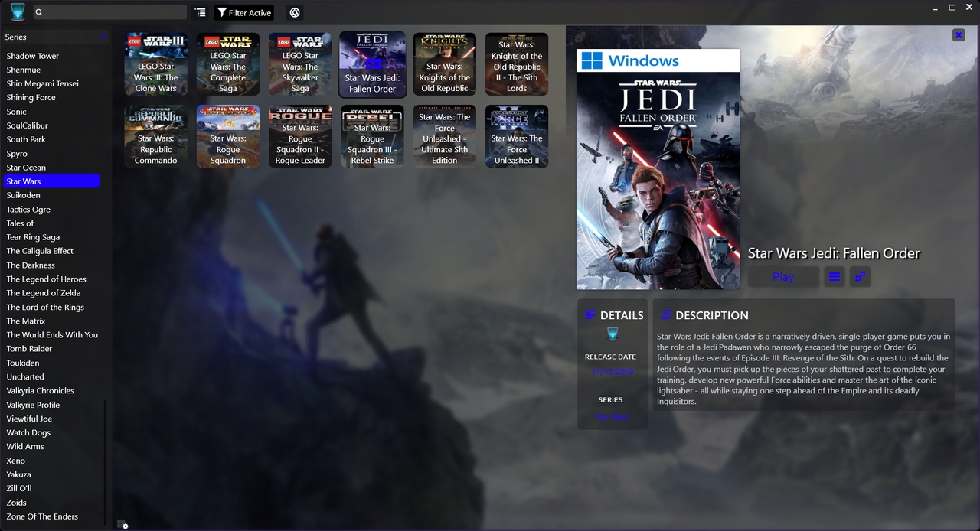The image size is (980, 531).
Task: Select LEGO Star Wars: The Skywalker Saga
Action: point(300,64)
